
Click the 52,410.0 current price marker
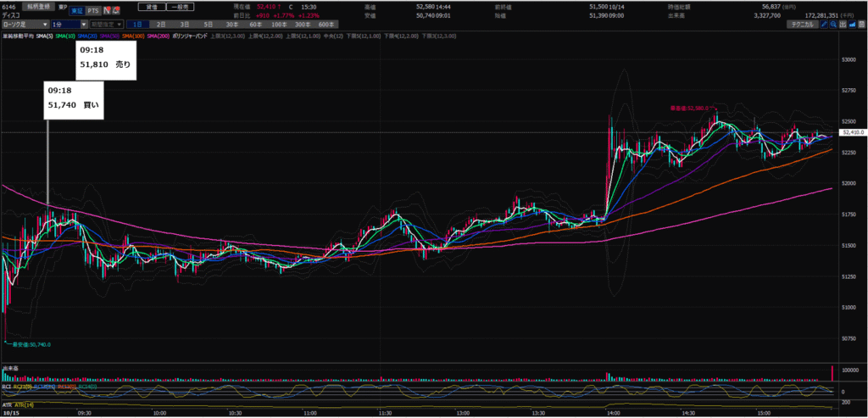852,132
